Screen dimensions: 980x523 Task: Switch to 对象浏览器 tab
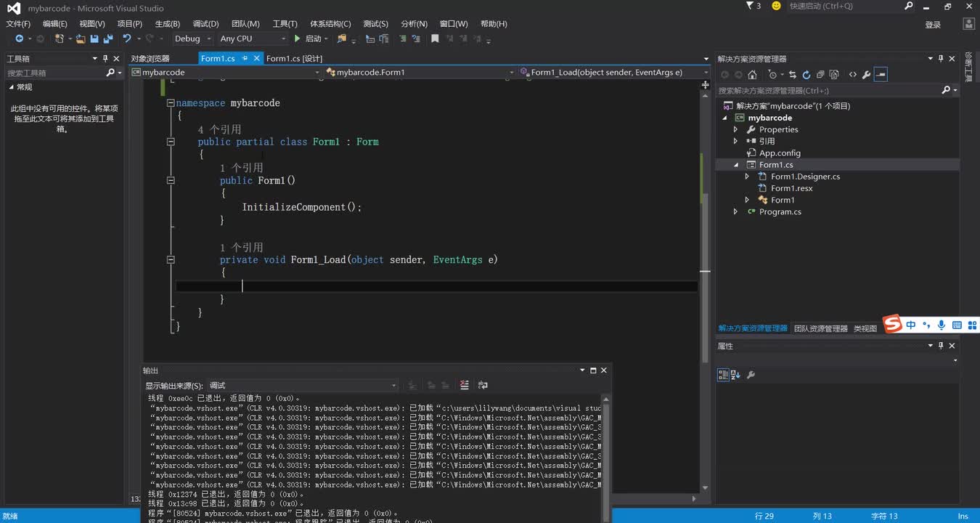[150, 58]
